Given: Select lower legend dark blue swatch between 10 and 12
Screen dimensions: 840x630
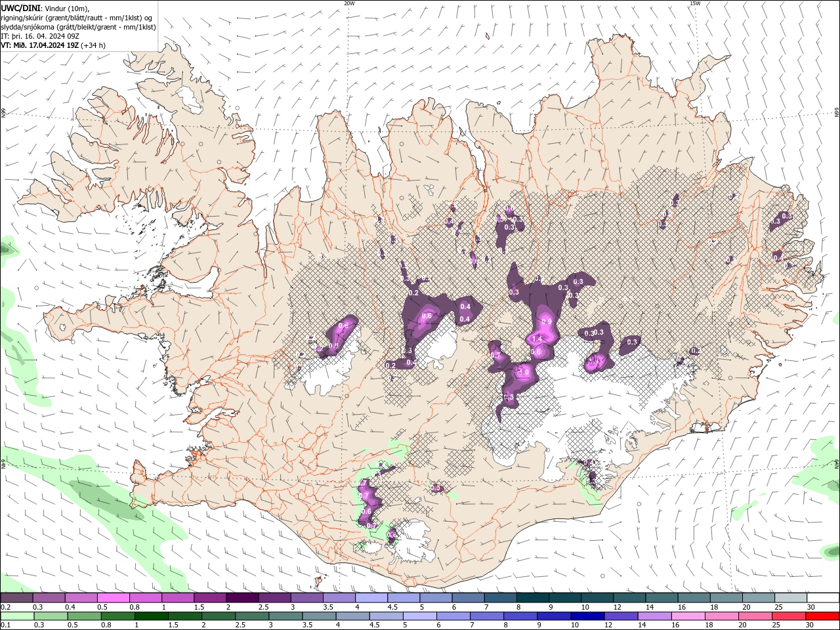Looking at the screenshot, I should coord(588,616).
